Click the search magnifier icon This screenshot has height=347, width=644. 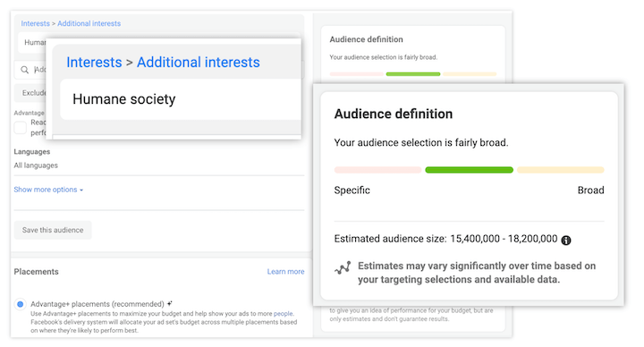25,70
